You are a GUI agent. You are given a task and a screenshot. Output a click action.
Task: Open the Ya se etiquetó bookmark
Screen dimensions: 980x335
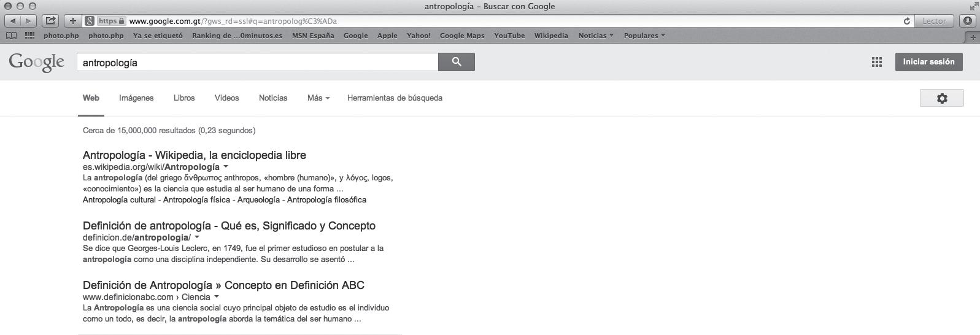pos(158,36)
